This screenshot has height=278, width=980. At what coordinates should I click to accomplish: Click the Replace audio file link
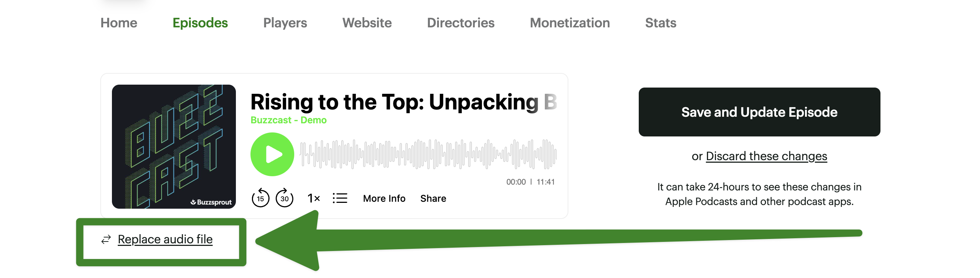pos(165,239)
